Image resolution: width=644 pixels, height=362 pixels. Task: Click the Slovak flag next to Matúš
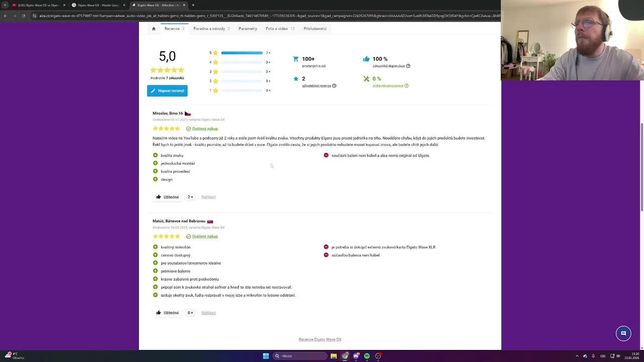(x=210, y=221)
